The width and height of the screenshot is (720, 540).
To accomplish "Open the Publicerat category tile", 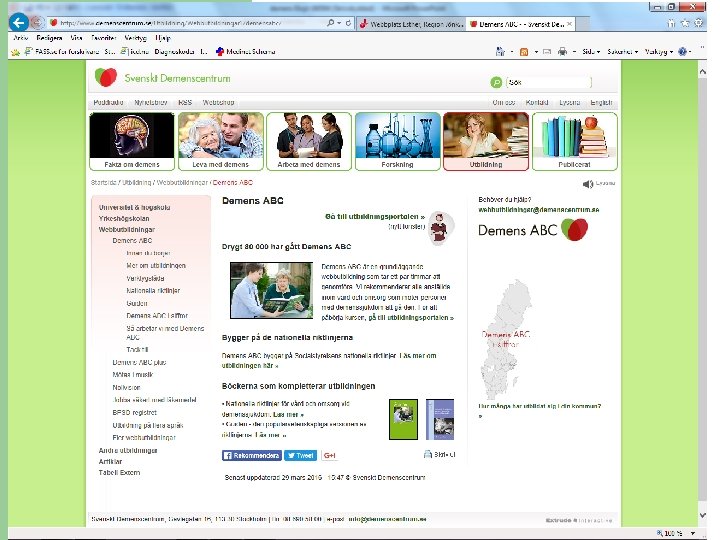I will tap(574, 141).
